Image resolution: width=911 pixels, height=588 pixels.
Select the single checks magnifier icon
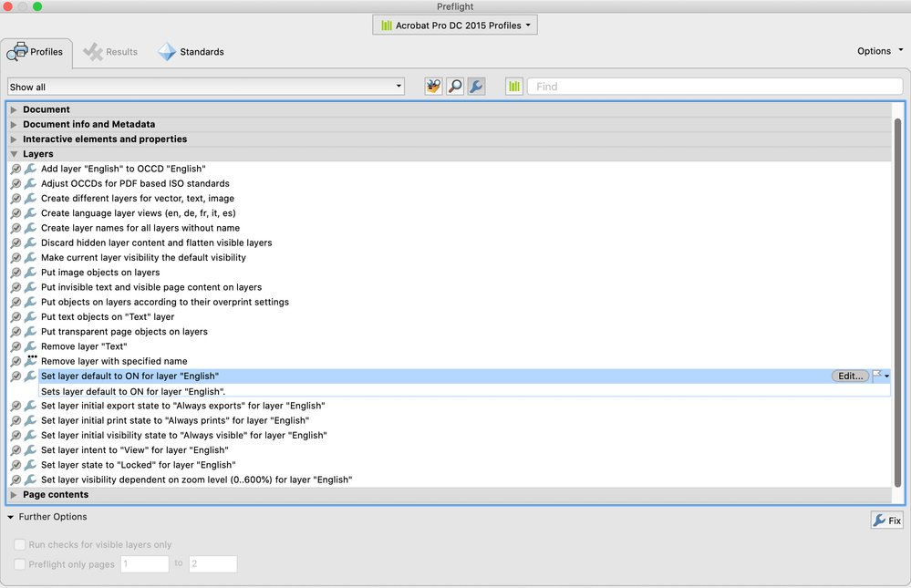coord(455,87)
